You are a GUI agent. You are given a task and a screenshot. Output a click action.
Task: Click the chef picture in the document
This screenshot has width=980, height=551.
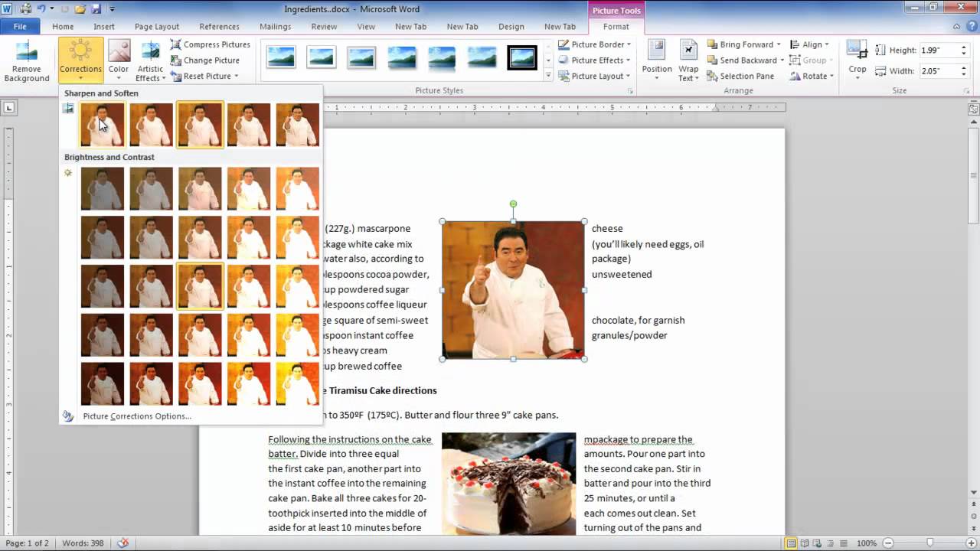click(x=513, y=290)
